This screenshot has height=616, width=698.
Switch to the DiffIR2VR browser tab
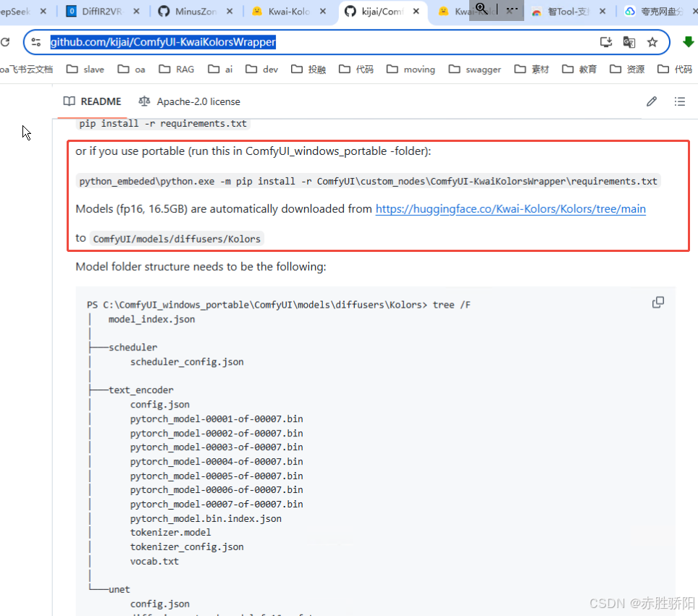pos(101,11)
